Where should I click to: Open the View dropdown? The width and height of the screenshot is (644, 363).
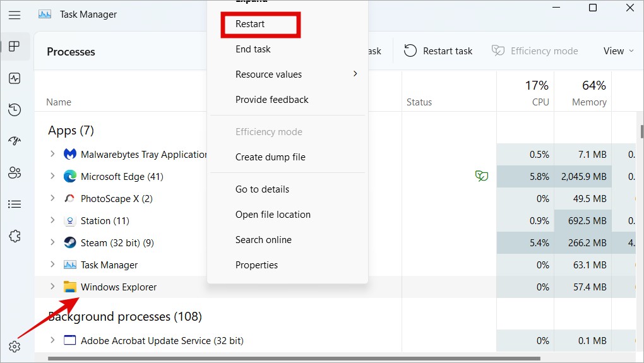[x=617, y=51]
